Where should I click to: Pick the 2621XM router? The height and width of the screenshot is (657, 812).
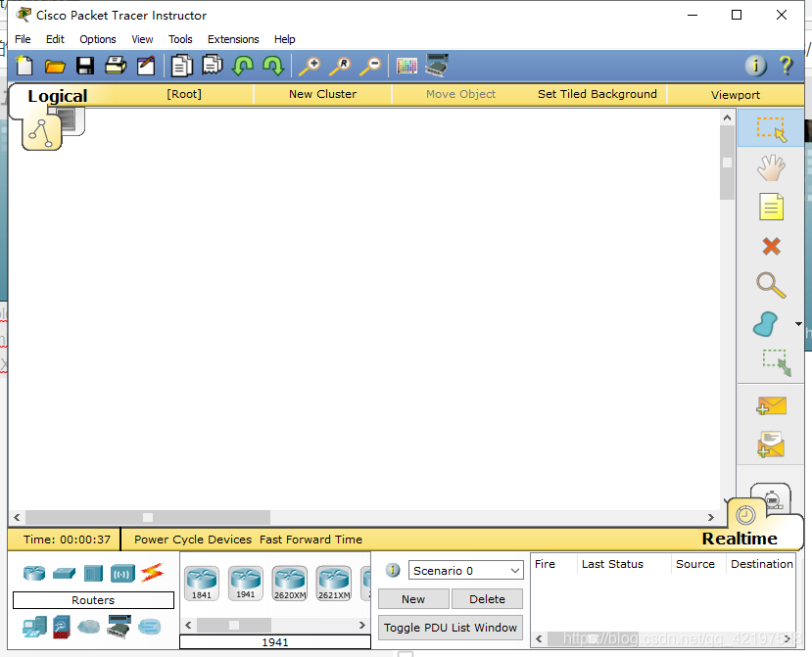(x=334, y=583)
